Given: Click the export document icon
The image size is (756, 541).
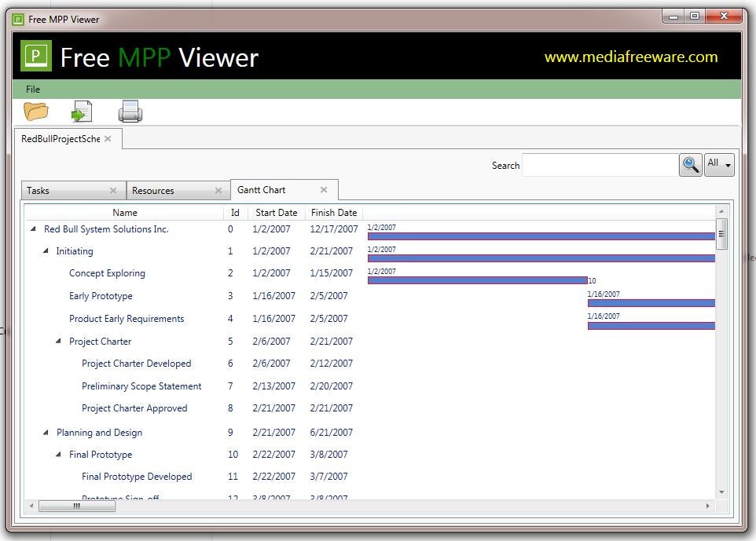Looking at the screenshot, I should click(82, 111).
